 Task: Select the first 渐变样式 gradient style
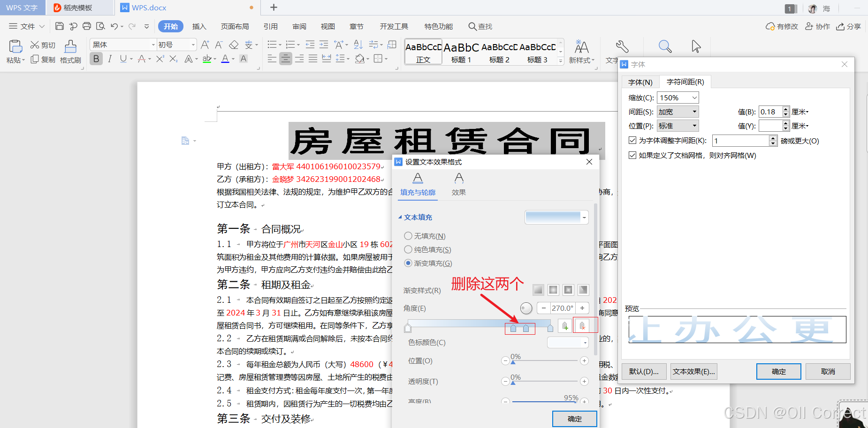tap(538, 290)
